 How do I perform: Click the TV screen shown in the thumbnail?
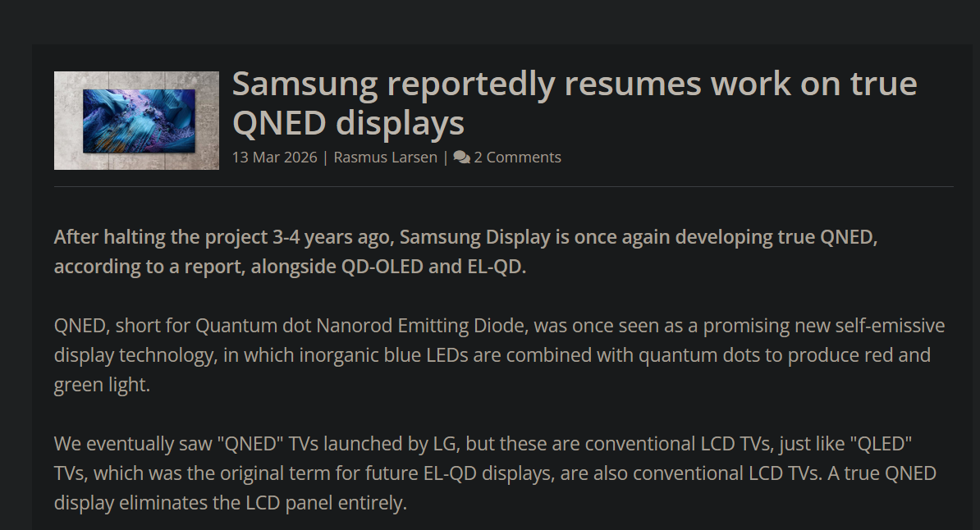[x=139, y=121]
